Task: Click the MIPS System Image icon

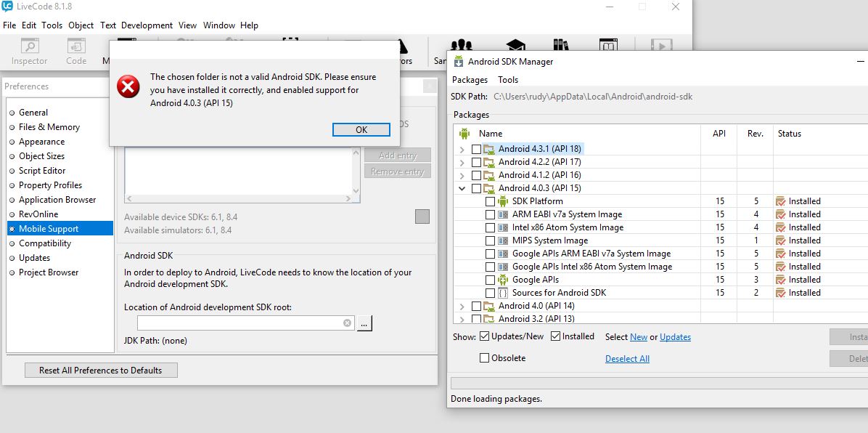Action: click(x=503, y=240)
